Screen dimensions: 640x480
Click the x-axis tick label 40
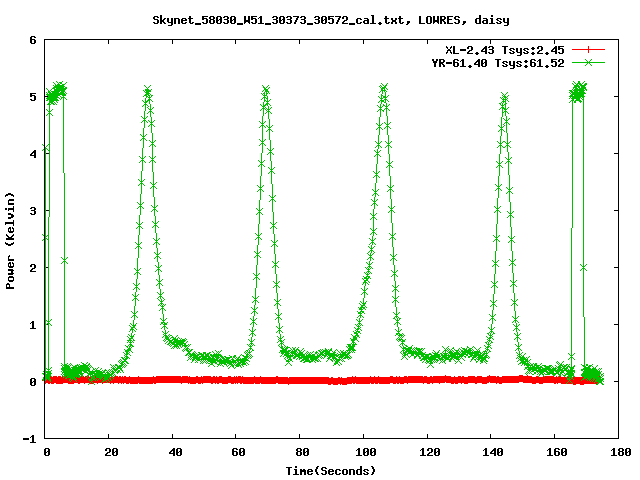[172, 452]
